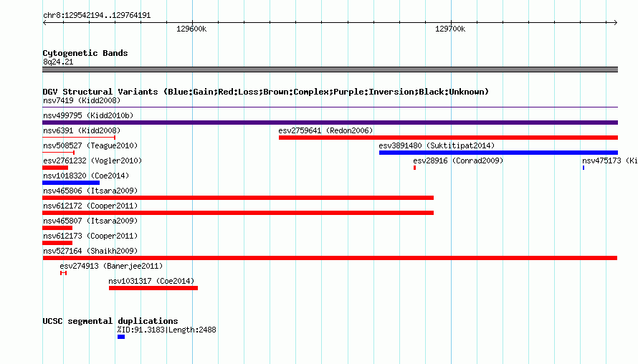Open the nsv612172 (Cooper2011) label
The width and height of the screenshot is (638, 364).
click(x=90, y=206)
